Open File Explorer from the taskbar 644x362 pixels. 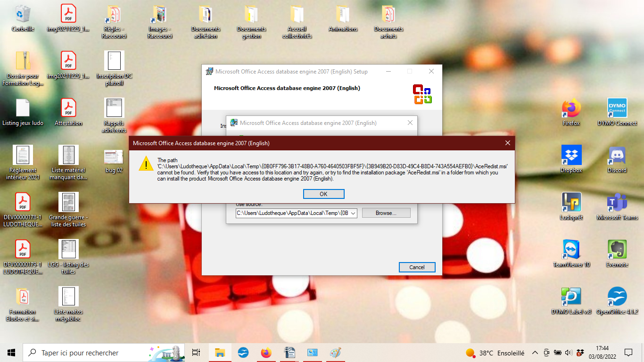click(x=220, y=353)
